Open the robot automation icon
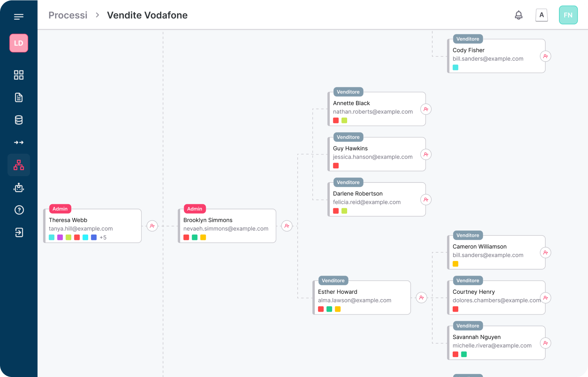588x377 pixels. coord(18,188)
